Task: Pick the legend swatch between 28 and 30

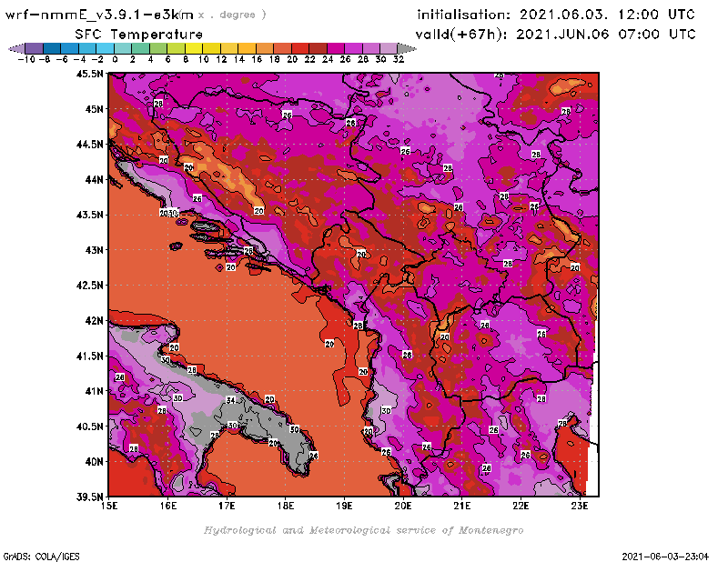Action: pos(371,48)
